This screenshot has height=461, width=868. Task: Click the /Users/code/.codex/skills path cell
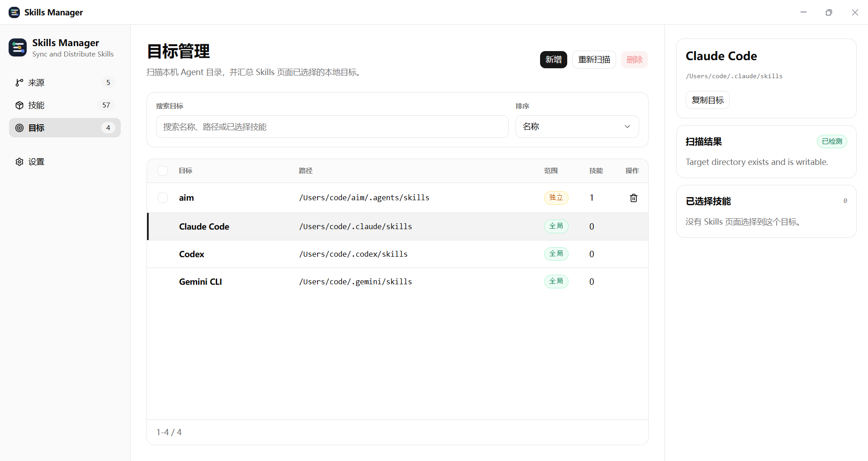353,254
